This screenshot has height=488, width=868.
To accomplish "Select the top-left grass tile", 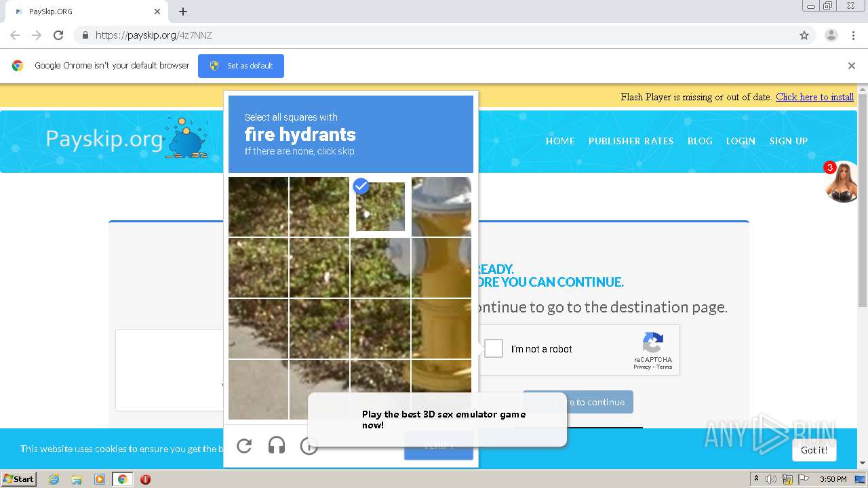I will pos(258,207).
